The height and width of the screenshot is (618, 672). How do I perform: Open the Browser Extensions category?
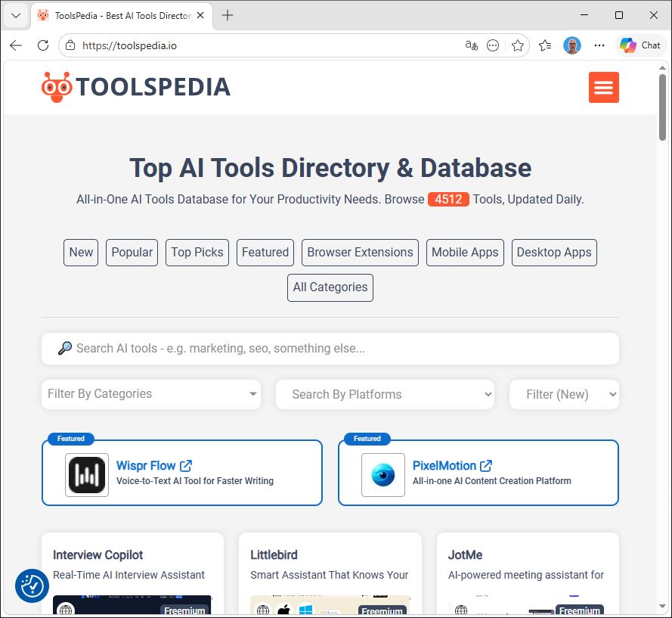click(360, 253)
